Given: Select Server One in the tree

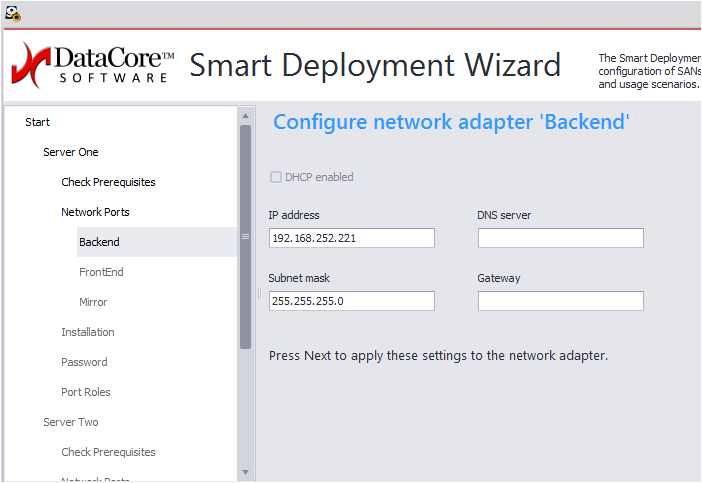Looking at the screenshot, I should point(71,152).
